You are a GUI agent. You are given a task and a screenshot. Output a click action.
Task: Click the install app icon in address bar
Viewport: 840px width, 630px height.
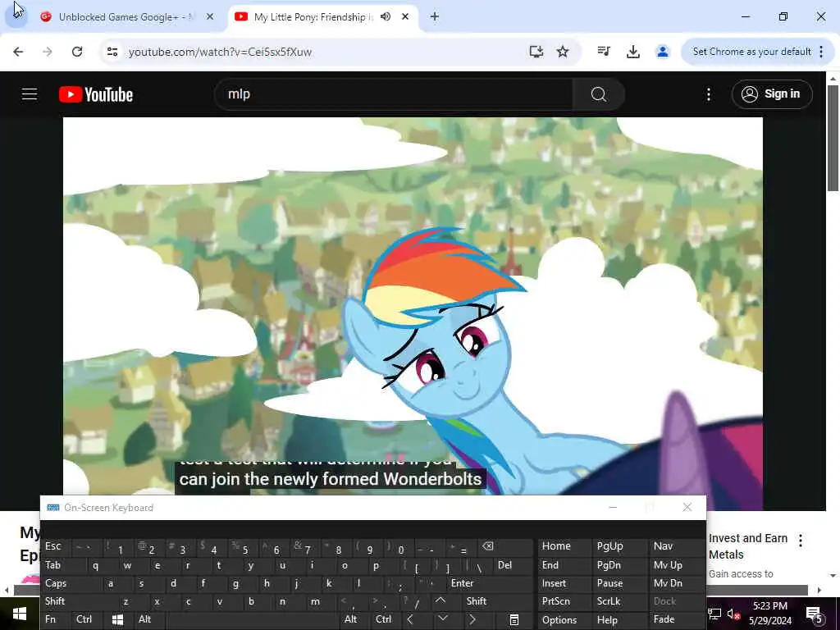click(536, 52)
